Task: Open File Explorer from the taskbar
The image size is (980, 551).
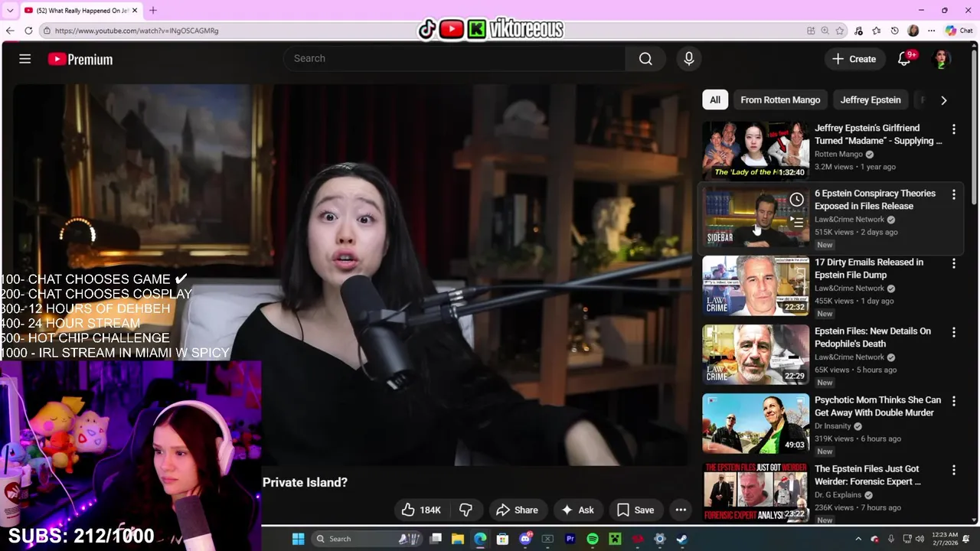Action: pyautogui.click(x=457, y=539)
